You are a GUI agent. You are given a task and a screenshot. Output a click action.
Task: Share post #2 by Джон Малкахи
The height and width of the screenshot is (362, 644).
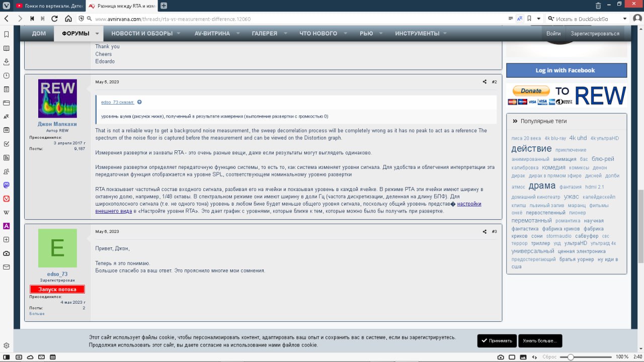click(485, 82)
